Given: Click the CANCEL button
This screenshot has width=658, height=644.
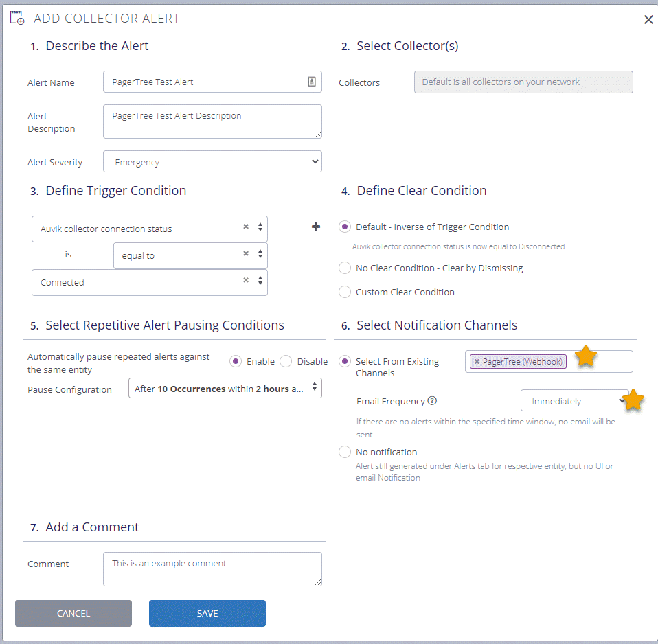Looking at the screenshot, I should [73, 613].
